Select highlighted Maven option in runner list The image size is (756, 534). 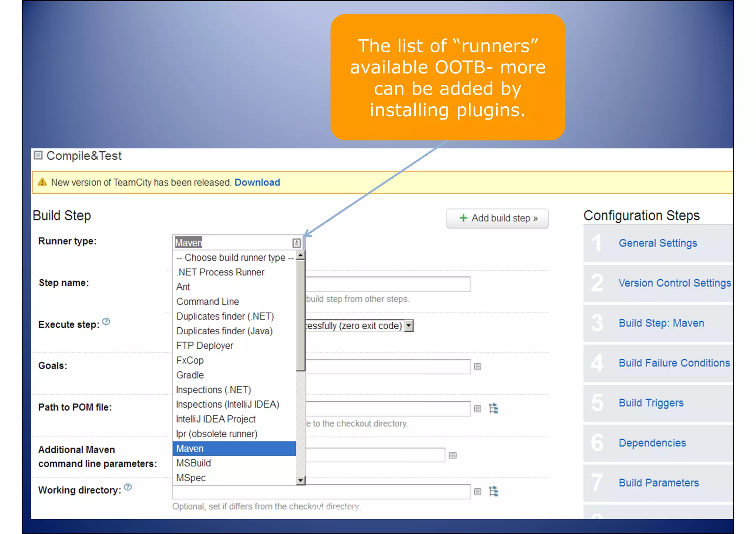pos(234,448)
